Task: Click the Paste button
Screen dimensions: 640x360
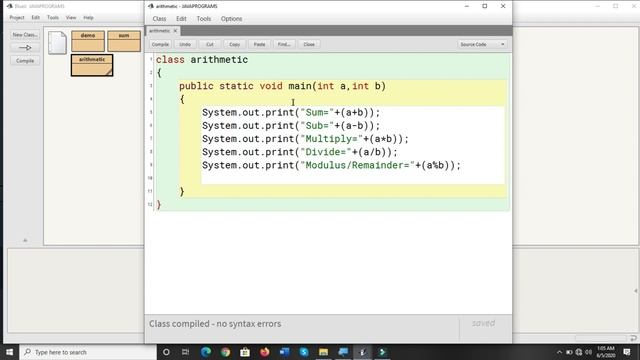Action: pos(259,44)
